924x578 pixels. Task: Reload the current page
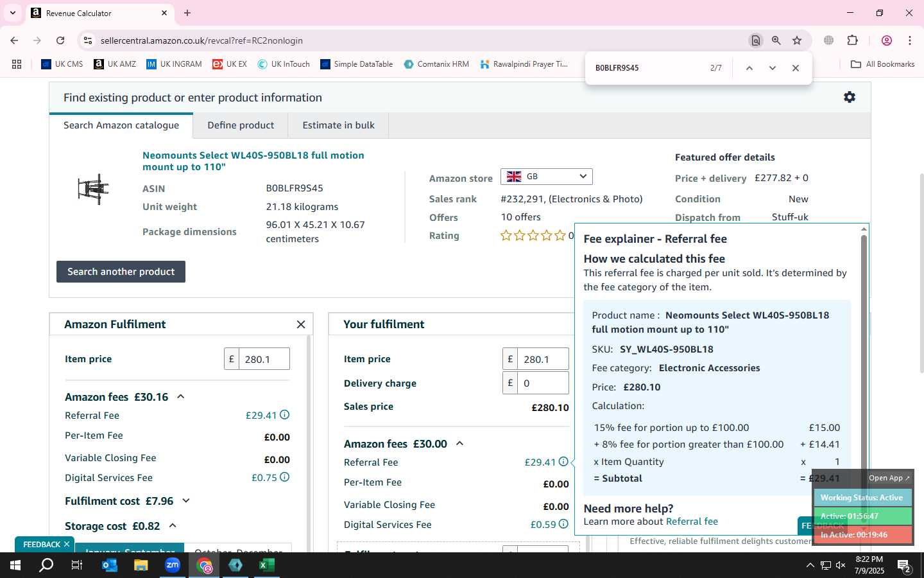point(60,40)
